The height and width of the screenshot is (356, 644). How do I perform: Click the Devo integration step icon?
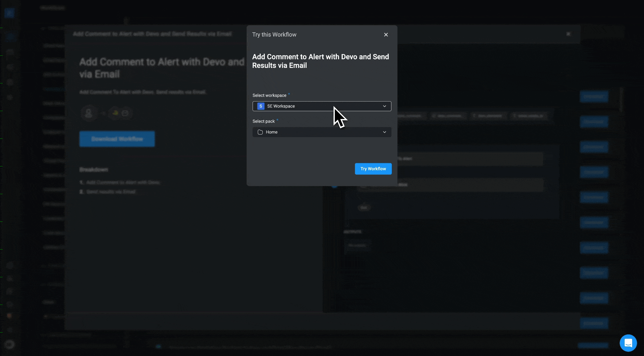(115, 113)
